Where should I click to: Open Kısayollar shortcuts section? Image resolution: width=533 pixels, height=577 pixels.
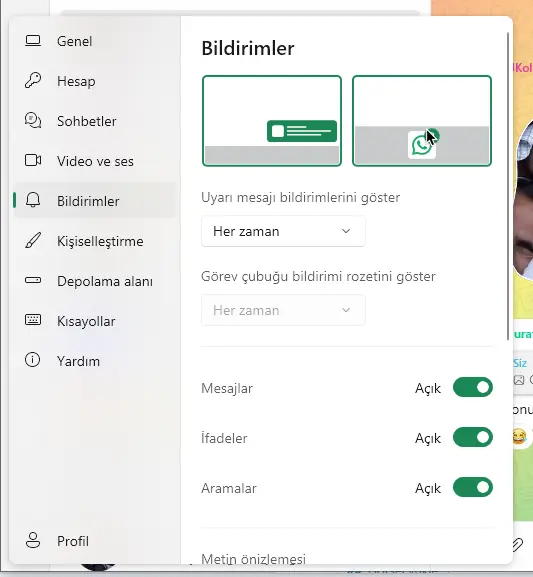[x=94, y=321]
